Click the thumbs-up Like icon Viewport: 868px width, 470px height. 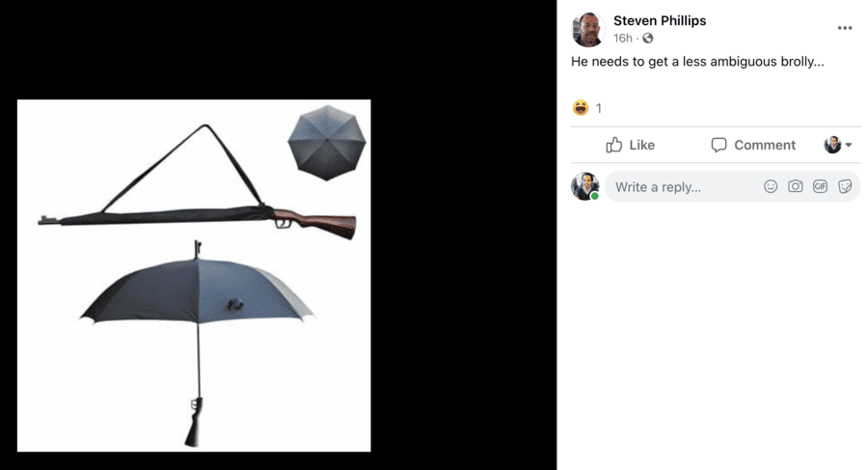pos(614,145)
